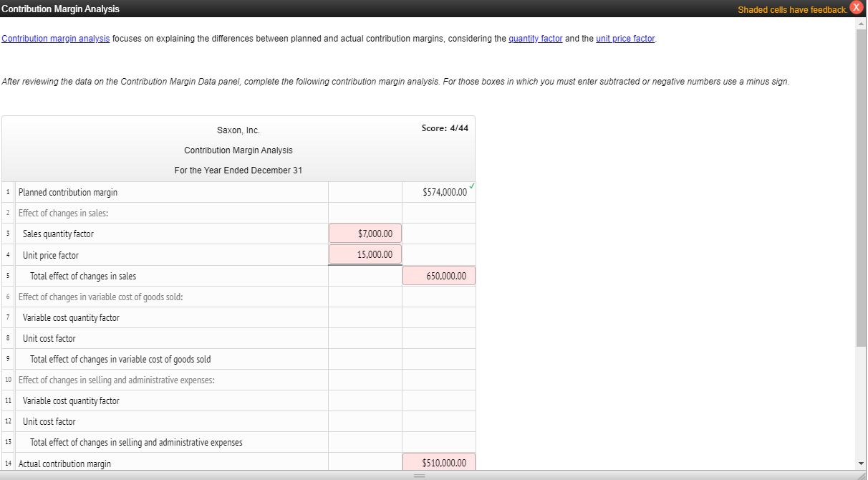Click the empty Unit cost factor cell on row 8

(x=365, y=337)
